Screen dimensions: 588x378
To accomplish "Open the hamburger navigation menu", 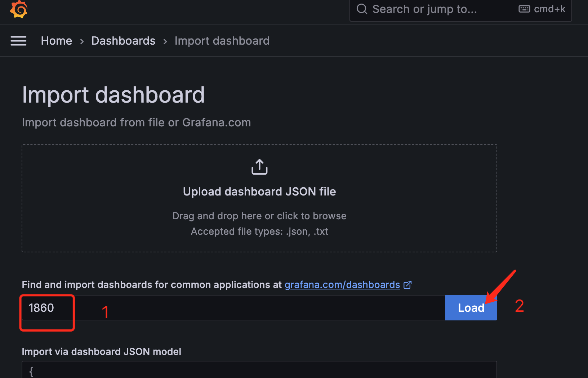I will [18, 41].
